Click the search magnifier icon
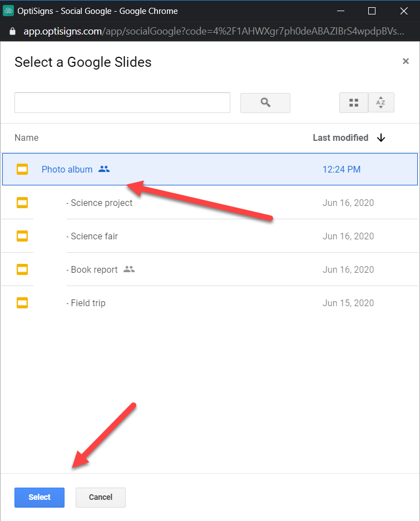The width and height of the screenshot is (420, 521). coord(265,102)
